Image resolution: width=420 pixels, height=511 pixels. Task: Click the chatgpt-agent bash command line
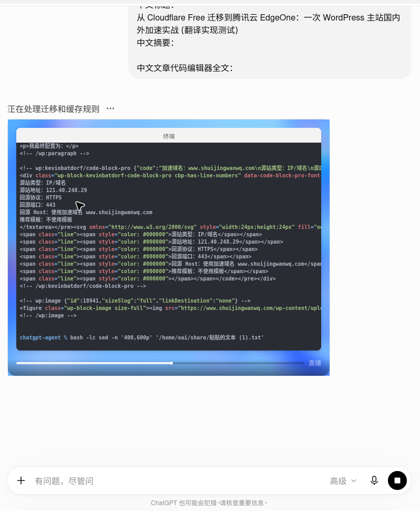141,337
